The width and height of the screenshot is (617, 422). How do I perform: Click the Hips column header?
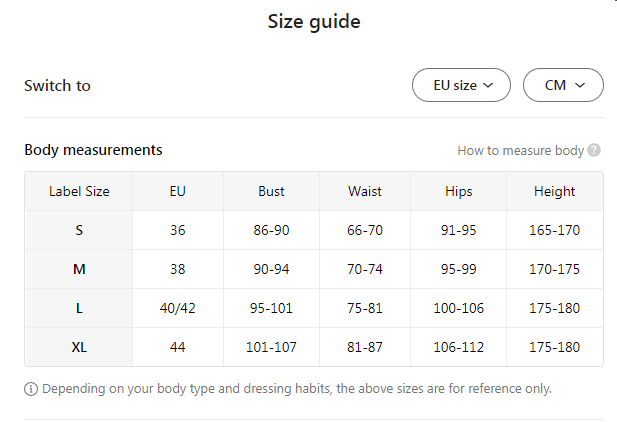(x=459, y=191)
